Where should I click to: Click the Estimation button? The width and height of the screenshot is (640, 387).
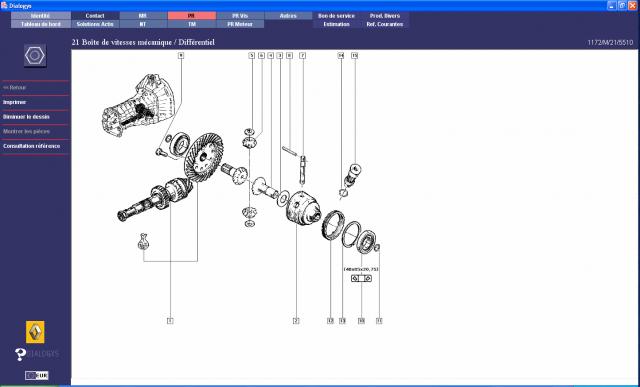336,24
